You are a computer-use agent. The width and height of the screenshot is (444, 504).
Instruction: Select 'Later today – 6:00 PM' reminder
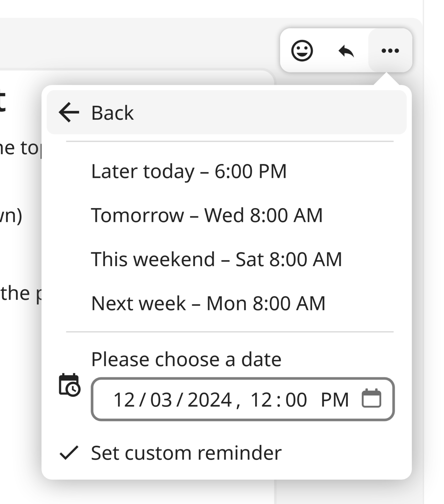(x=189, y=171)
